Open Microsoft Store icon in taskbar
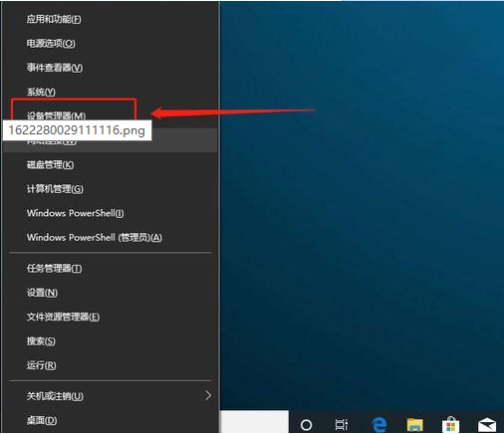Image resolution: width=504 pixels, height=434 pixels. pos(450,424)
